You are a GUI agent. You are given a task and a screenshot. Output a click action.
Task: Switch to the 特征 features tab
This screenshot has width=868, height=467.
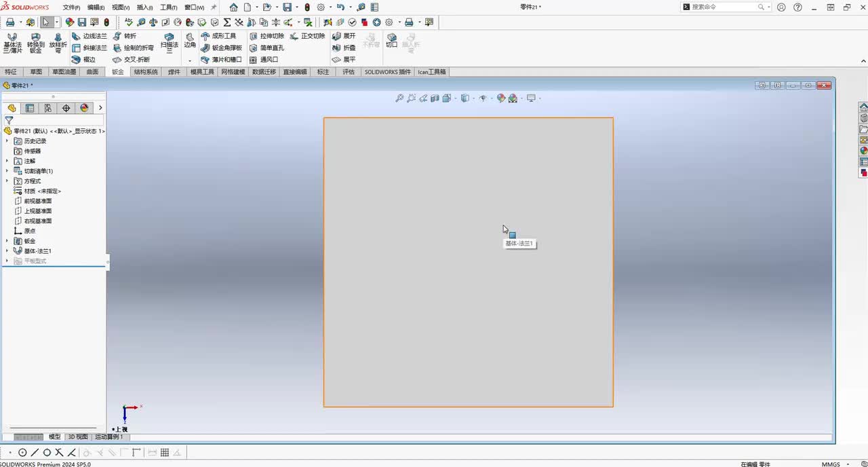[11, 72]
